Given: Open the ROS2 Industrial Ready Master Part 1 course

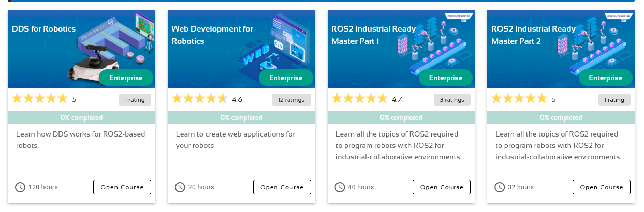Looking at the screenshot, I should tap(442, 187).
